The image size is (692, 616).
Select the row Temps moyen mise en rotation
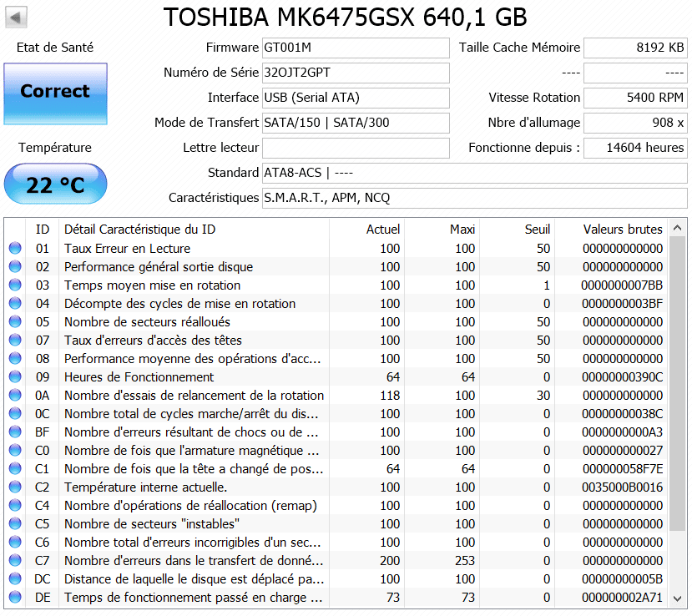(x=336, y=285)
